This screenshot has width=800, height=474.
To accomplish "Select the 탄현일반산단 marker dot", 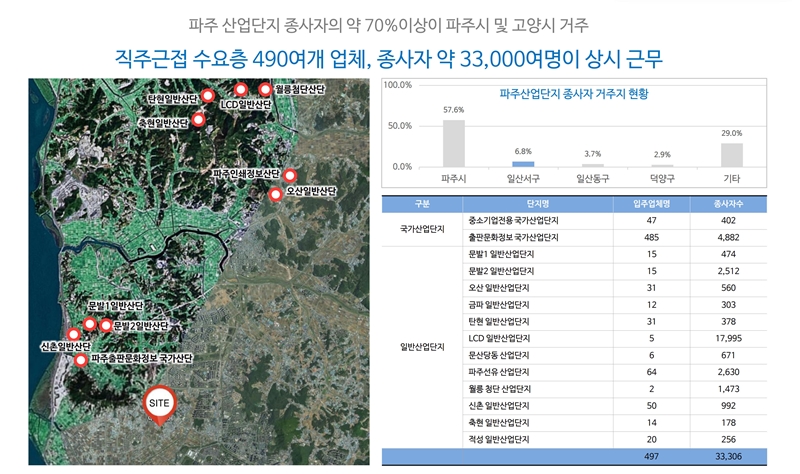I will (207, 96).
